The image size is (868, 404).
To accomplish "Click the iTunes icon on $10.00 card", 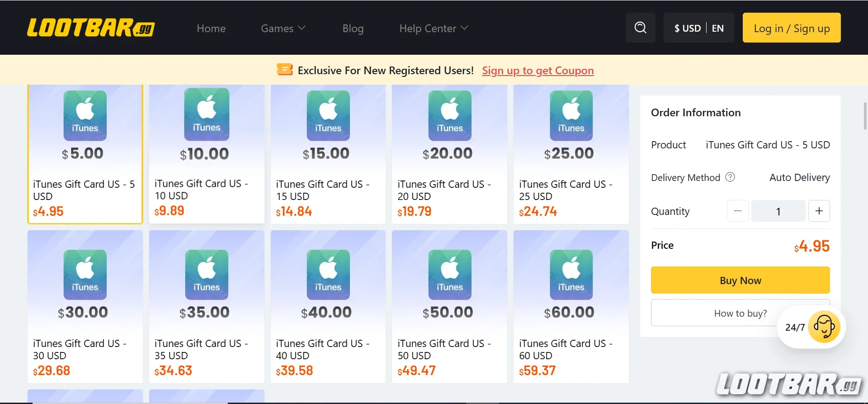I will (x=207, y=114).
